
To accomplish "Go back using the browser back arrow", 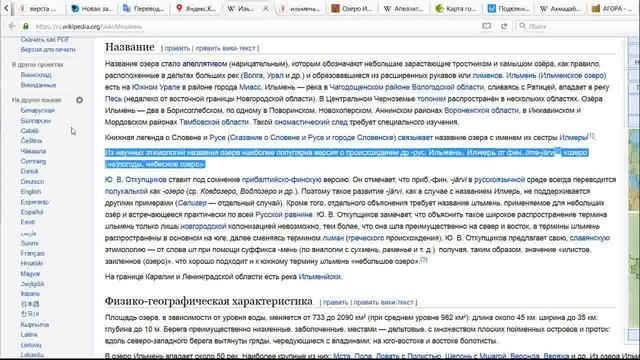I will point(12,26).
